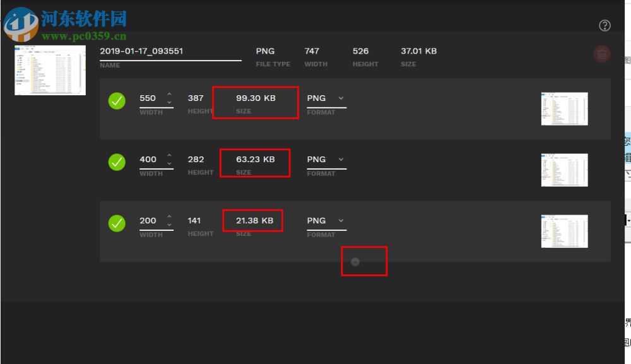Image resolution: width=631 pixels, height=364 pixels.
Task: Increase the 550 width with up arrow
Action: (x=169, y=95)
